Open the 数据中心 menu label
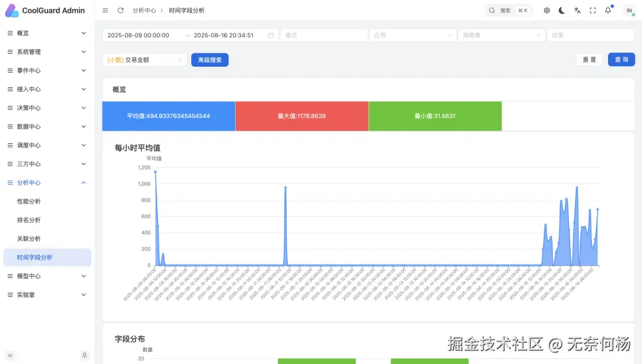The image size is (642, 364). coord(29,126)
